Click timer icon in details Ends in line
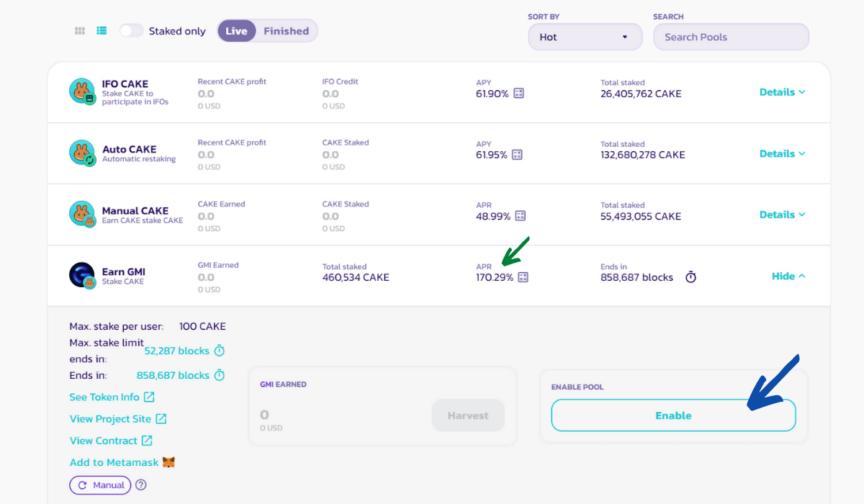 click(x=220, y=375)
